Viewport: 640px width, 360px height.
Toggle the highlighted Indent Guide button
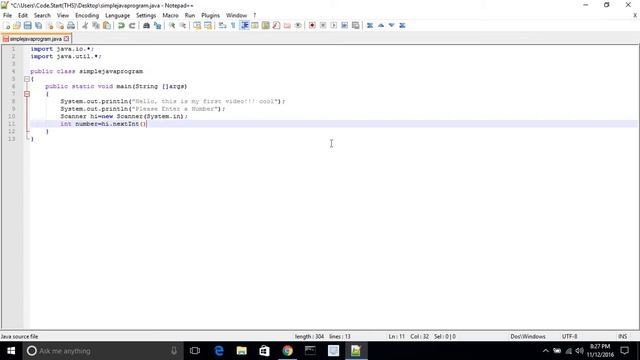[244, 25]
